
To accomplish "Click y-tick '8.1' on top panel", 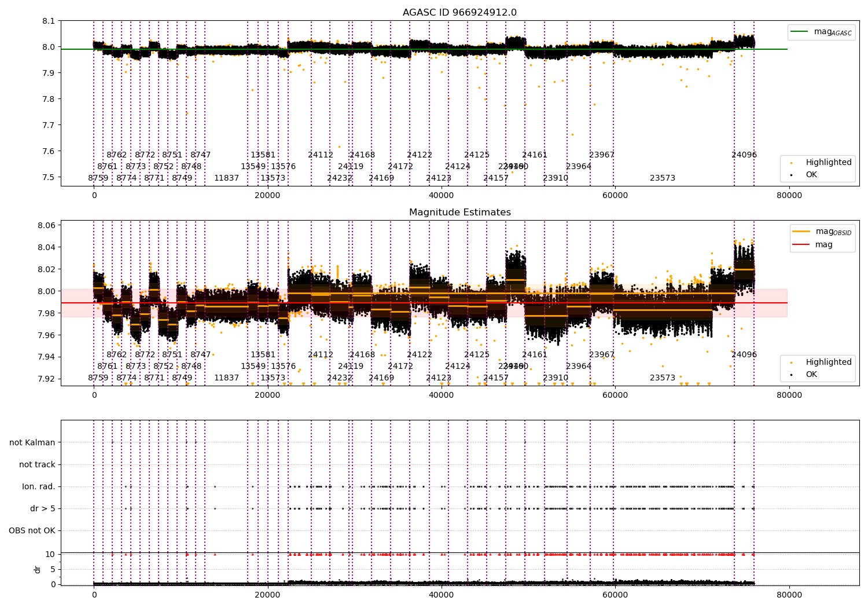I will coord(49,21).
